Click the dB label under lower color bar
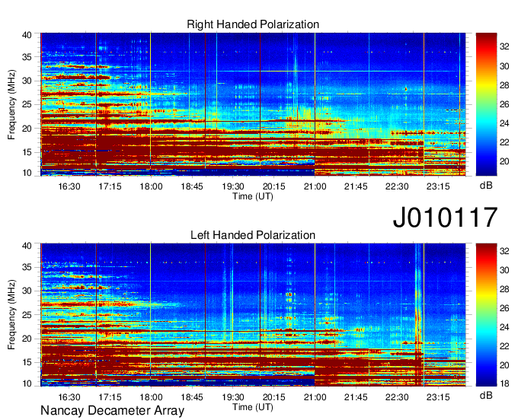Viewport: 518px width, 420px height. coord(486,396)
